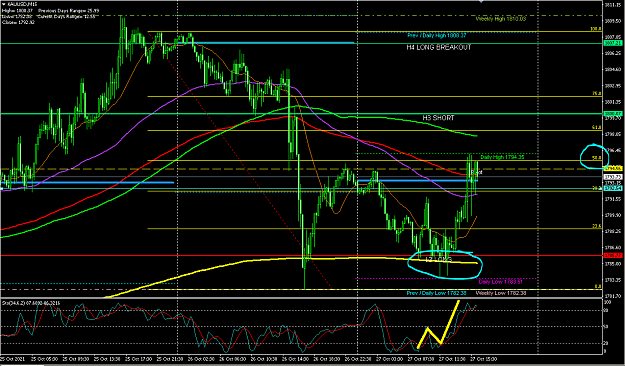Click the 61.8 Fibonacci level label
Viewport: 625px width, 366px height.
coord(596,128)
